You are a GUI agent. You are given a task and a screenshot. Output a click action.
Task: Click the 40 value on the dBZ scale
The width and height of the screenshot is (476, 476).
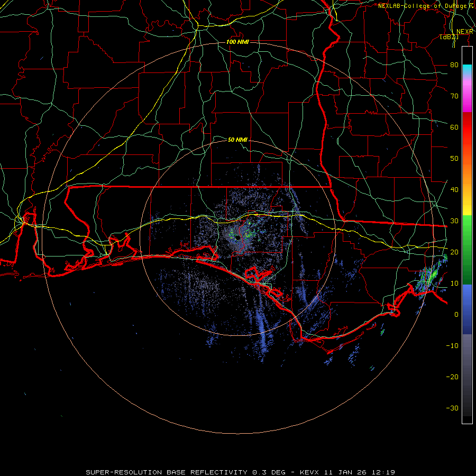click(454, 190)
